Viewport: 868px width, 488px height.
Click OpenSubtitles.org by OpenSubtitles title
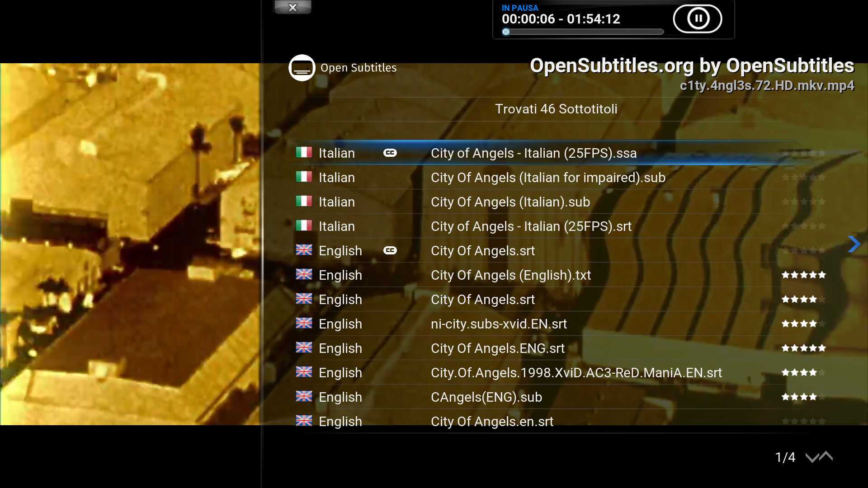[692, 66]
